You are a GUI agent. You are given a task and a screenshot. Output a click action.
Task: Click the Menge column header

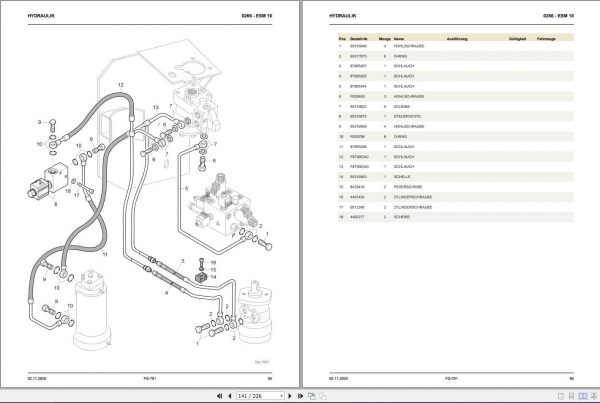(385, 39)
